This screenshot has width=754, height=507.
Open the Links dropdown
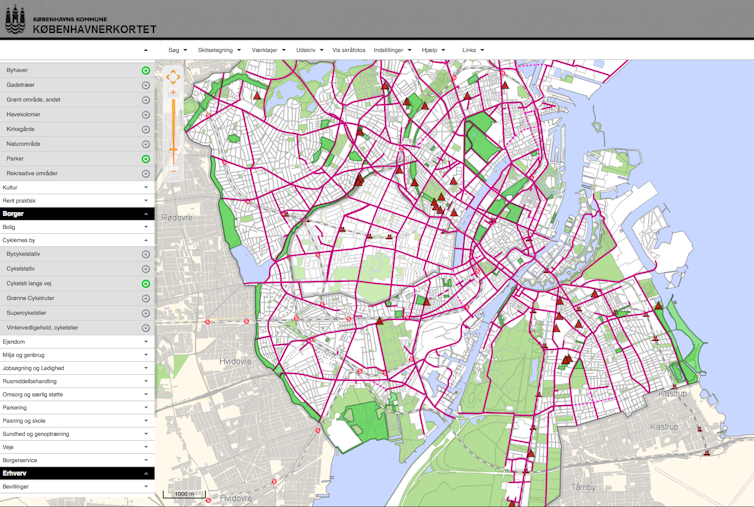[x=472, y=50]
